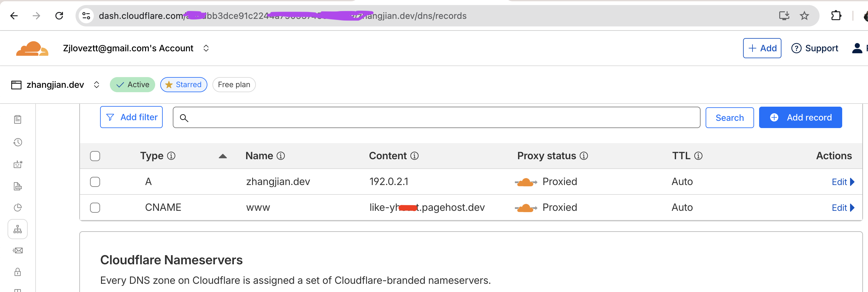Click the Active status badge

132,85
